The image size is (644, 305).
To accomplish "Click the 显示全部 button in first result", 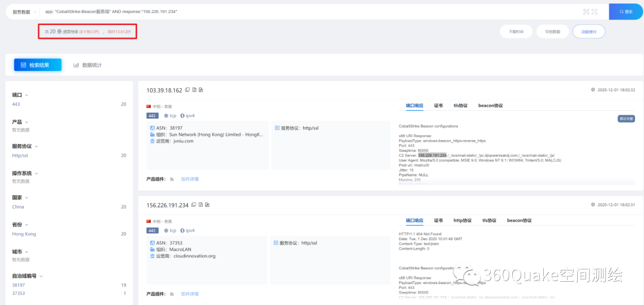I will 626,119.
